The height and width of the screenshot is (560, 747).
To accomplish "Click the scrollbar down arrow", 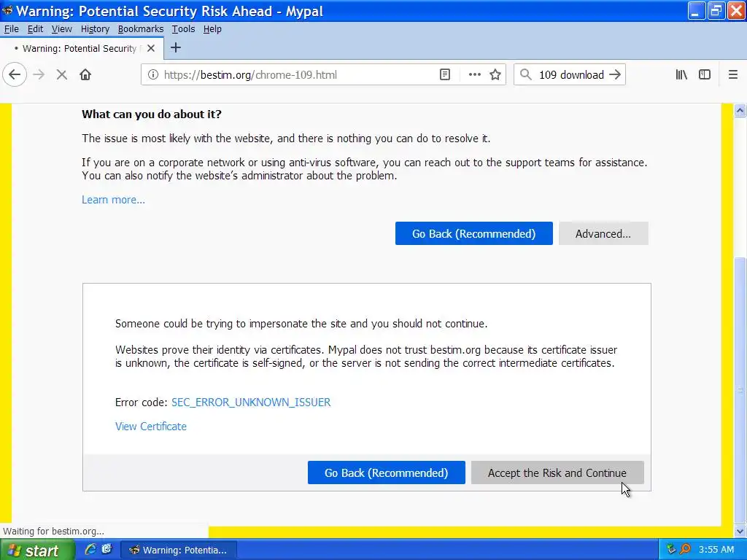I will pos(740,531).
